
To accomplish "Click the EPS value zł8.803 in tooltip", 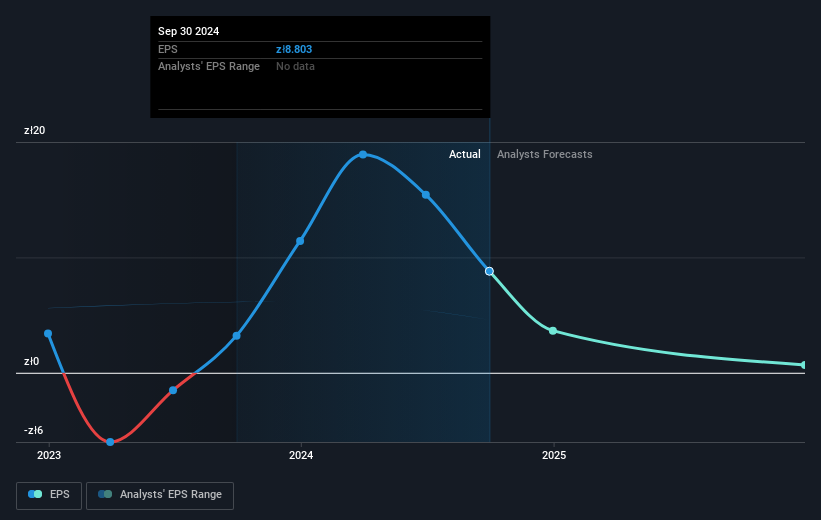I will (x=294, y=49).
